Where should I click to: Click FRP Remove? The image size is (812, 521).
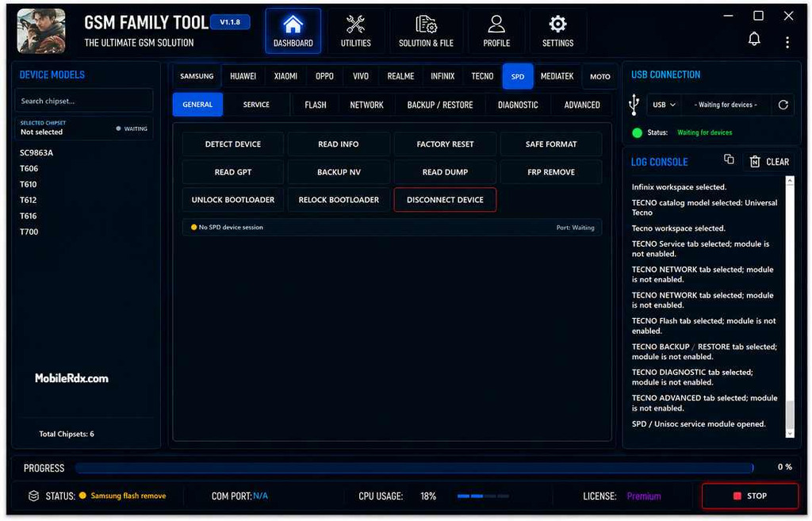[550, 172]
